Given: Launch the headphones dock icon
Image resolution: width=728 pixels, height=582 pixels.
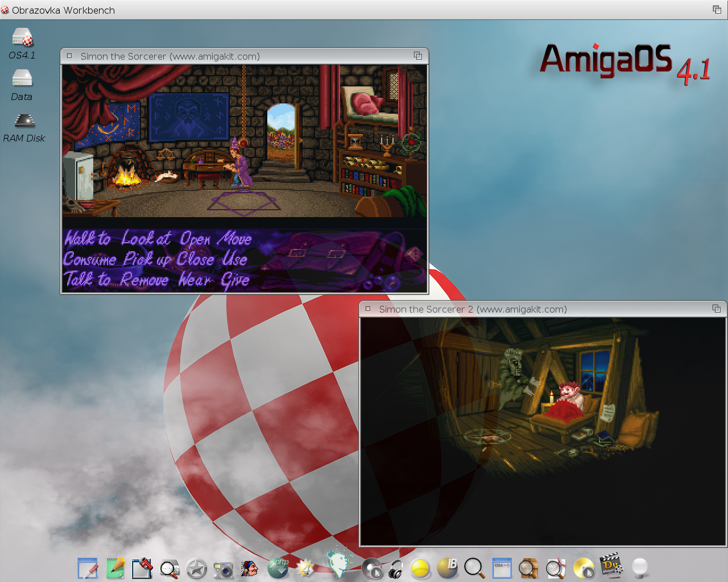Looking at the screenshot, I should pyautogui.click(x=396, y=569).
